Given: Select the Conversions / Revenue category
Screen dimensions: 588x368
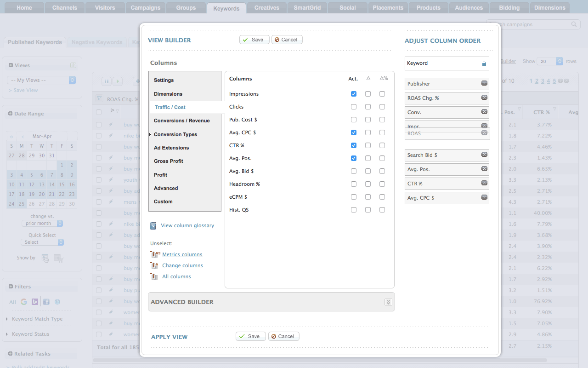Looking at the screenshot, I should point(181,121).
